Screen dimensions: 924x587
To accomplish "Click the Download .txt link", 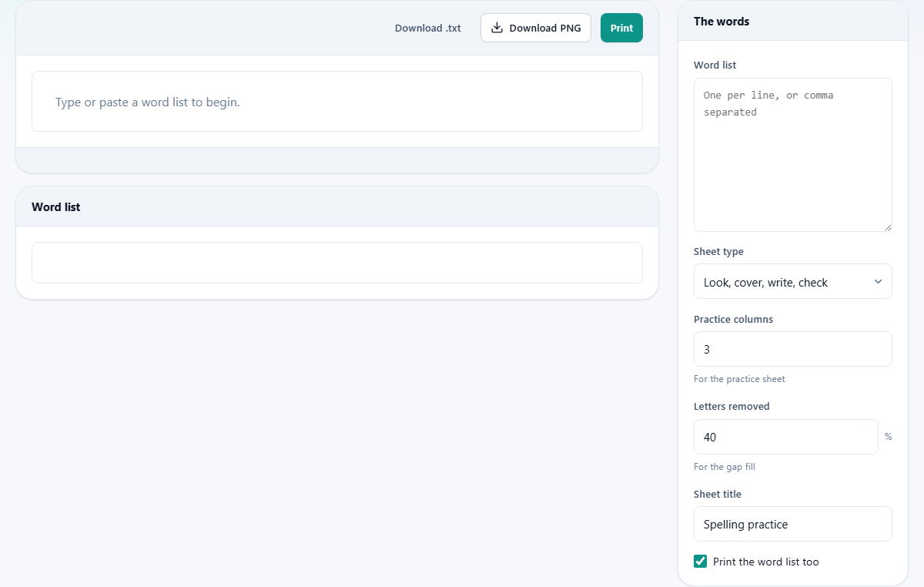I will click(x=428, y=28).
